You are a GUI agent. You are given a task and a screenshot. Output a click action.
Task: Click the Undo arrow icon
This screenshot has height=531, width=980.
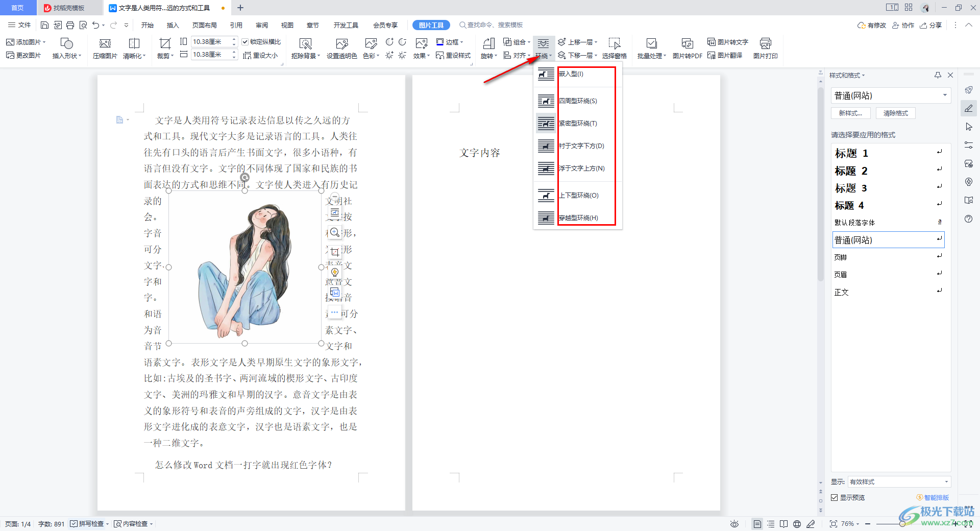pos(95,25)
